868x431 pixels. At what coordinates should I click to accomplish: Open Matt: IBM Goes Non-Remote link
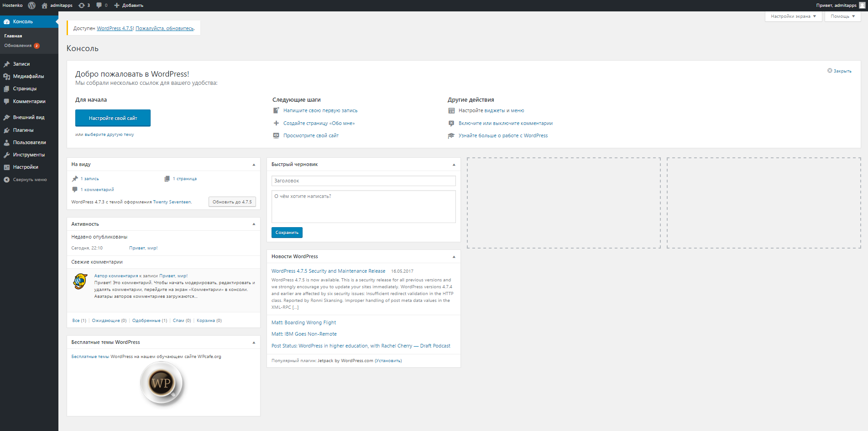click(x=304, y=334)
